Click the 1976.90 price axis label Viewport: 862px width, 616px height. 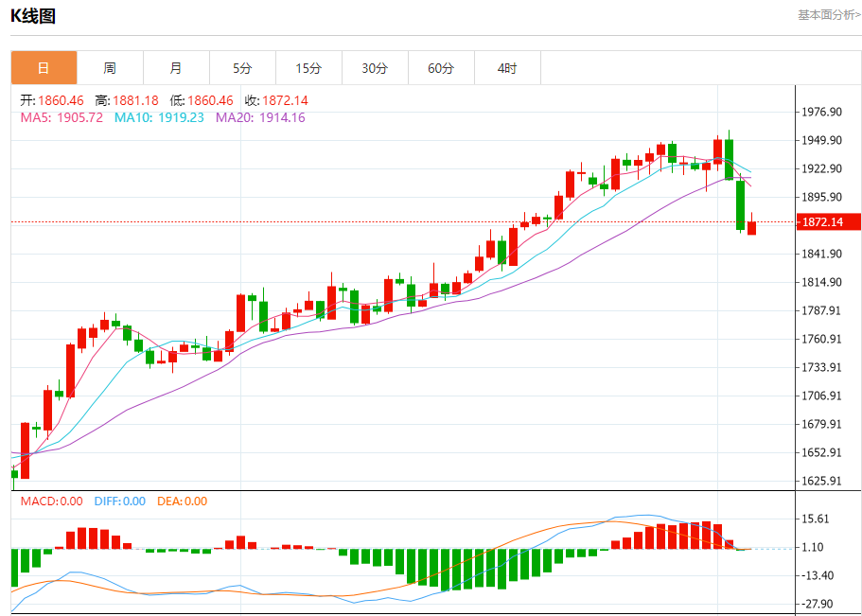pyautogui.click(x=822, y=113)
